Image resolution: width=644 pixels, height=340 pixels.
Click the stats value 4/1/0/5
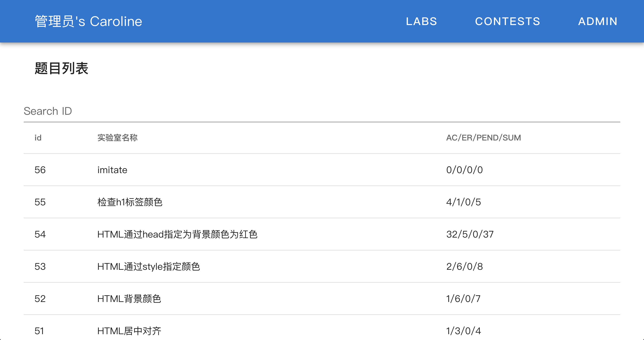point(464,202)
